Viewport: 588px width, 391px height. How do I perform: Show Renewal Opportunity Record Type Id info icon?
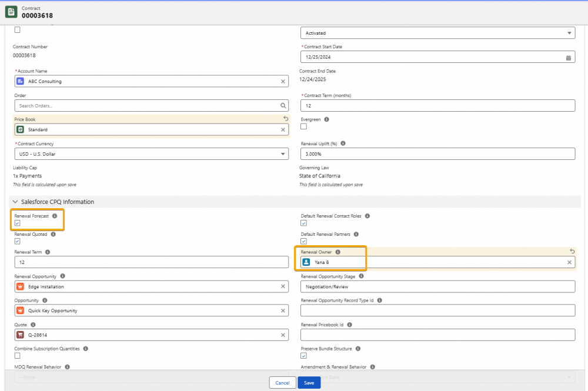[379, 300]
